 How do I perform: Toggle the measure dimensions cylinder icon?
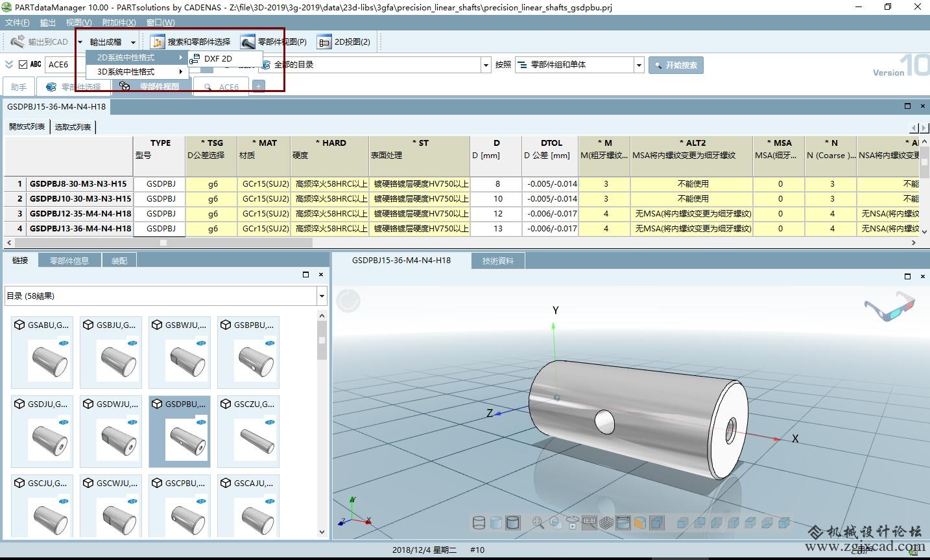click(623, 522)
